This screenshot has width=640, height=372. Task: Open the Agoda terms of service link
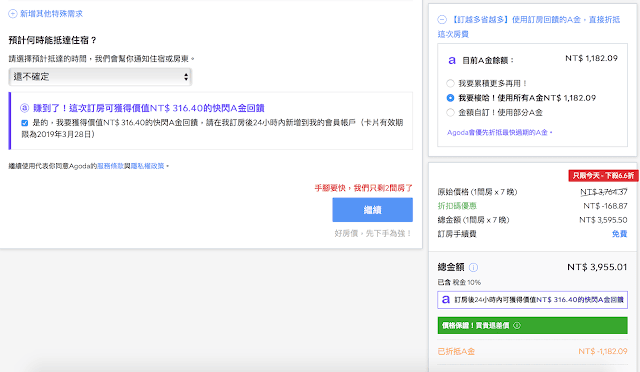[x=110, y=166]
